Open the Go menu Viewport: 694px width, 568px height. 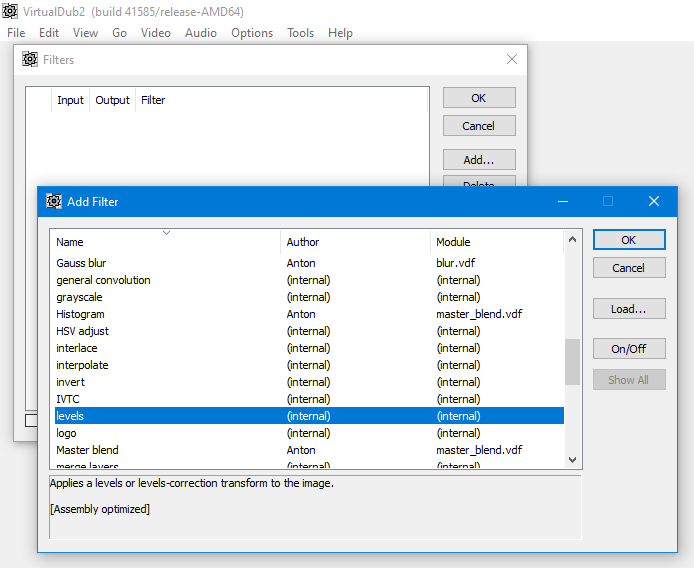tap(120, 33)
